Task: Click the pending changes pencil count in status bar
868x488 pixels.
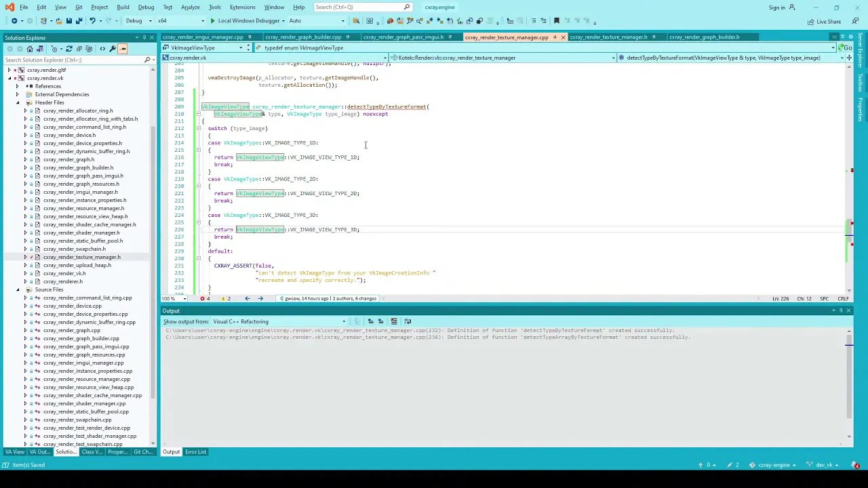Action: [x=733, y=465]
